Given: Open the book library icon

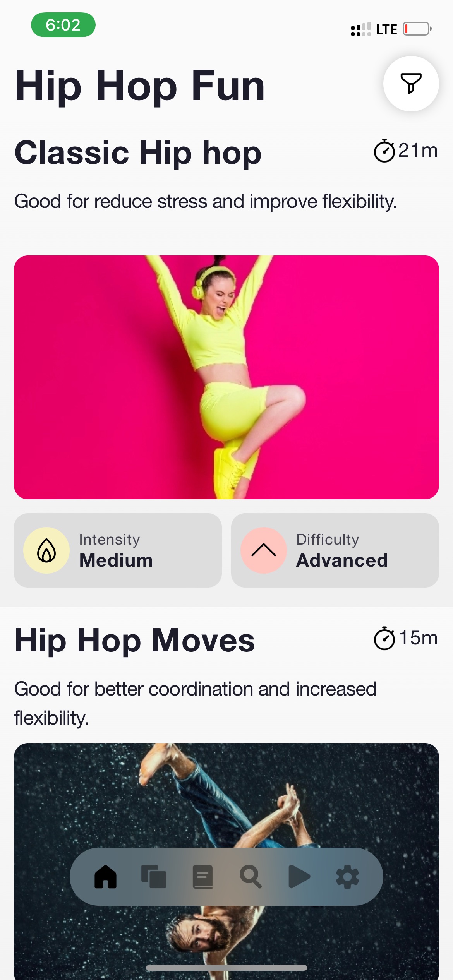Looking at the screenshot, I should pos(203,877).
